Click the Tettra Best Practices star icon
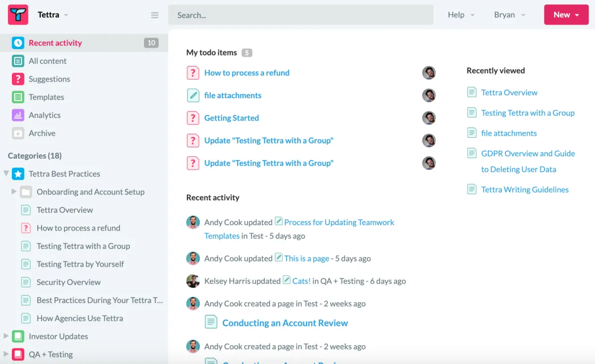 [18, 174]
